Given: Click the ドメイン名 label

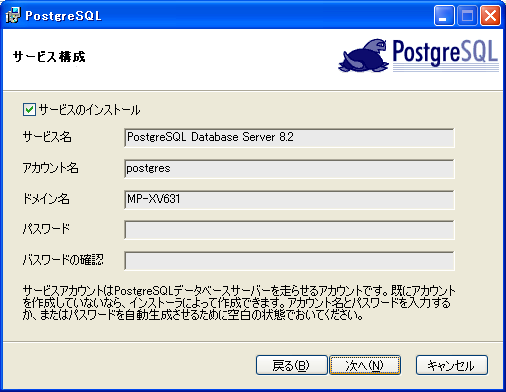Looking at the screenshot, I should point(46,199).
